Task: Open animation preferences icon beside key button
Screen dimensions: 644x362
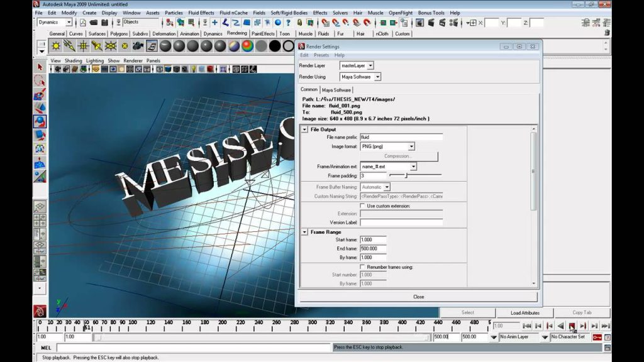Action: point(608,337)
